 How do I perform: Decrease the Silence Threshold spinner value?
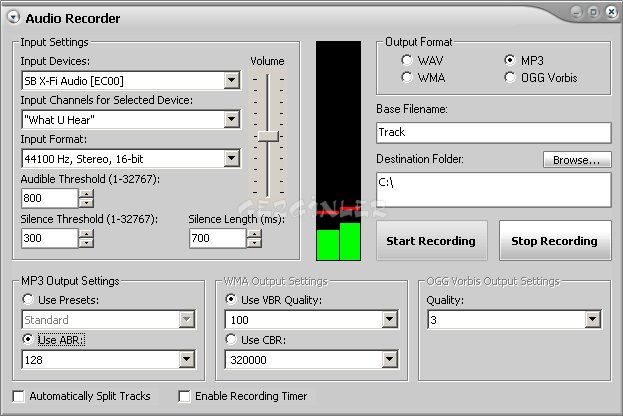[x=86, y=243]
